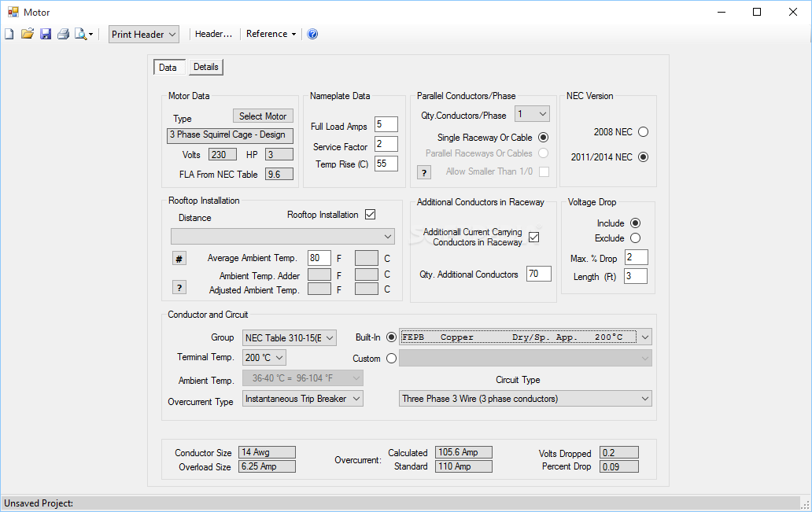Click the Qty. Additional Conductors field
Screen dimensions: 812x512
coord(538,274)
